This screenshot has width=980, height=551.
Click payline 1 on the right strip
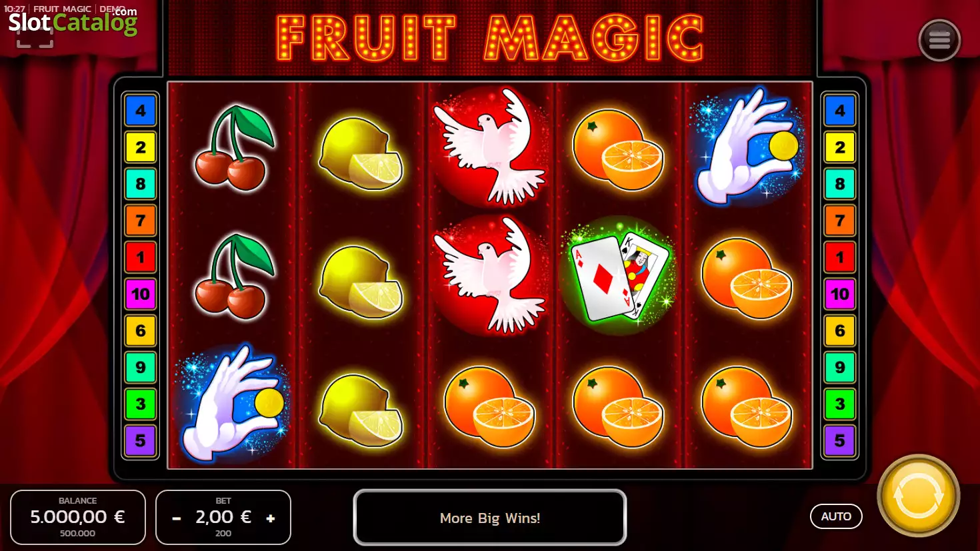839,257
